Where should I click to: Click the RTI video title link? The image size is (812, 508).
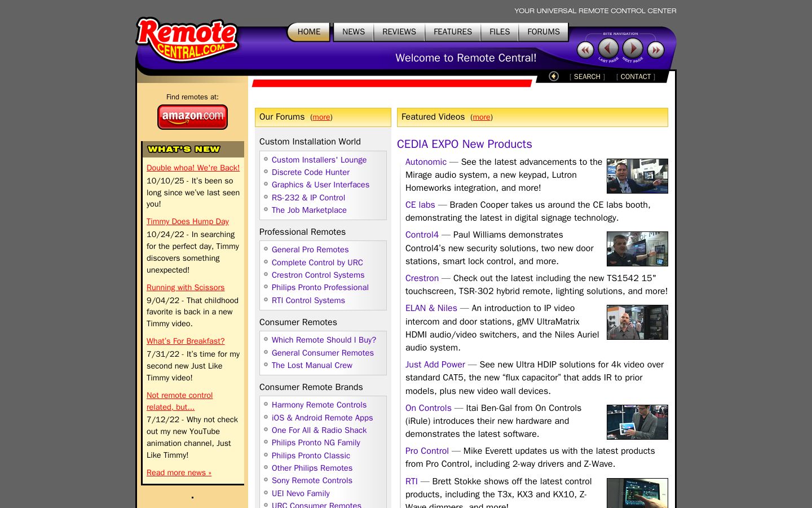pos(412,481)
